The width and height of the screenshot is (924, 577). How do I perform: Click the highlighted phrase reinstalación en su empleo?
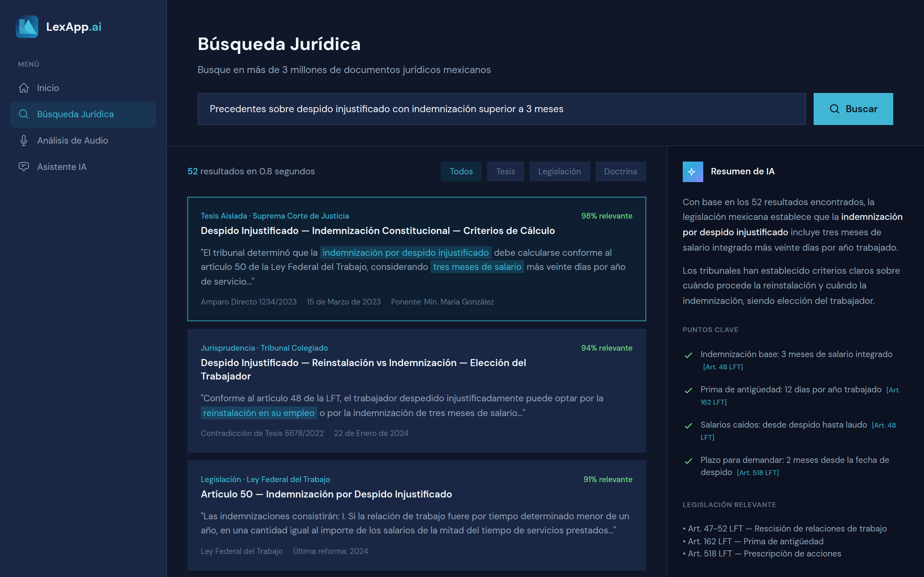point(259,413)
